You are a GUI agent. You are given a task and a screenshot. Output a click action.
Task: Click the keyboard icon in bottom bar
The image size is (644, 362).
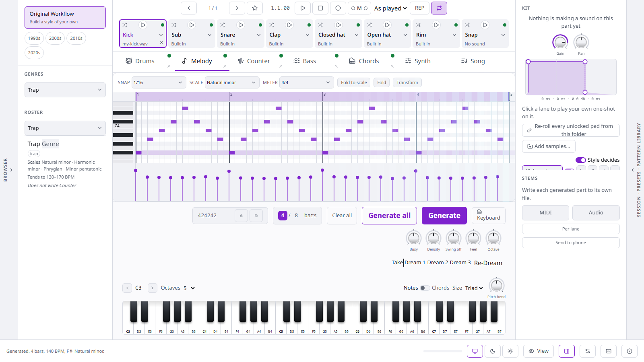[x=609, y=351]
